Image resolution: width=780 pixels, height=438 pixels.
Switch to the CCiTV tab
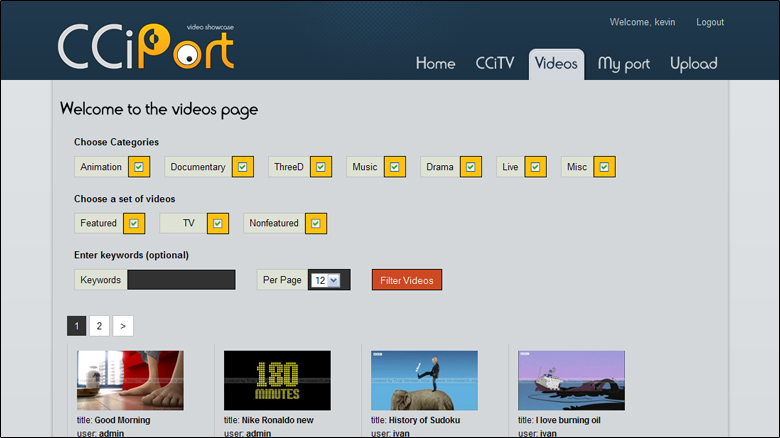point(494,64)
